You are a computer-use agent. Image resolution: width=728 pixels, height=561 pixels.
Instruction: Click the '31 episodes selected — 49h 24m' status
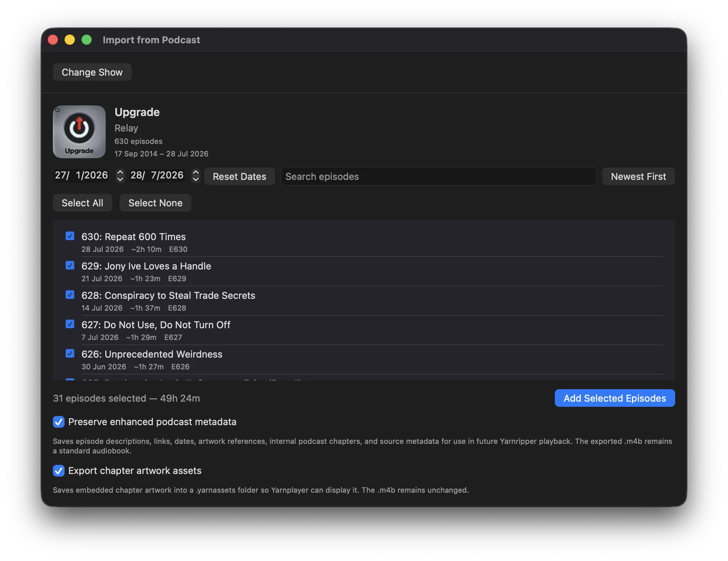pos(127,398)
